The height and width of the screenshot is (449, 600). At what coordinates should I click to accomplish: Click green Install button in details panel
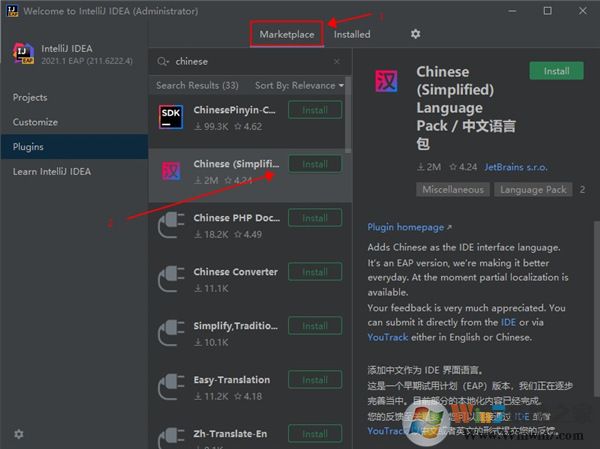coord(556,71)
